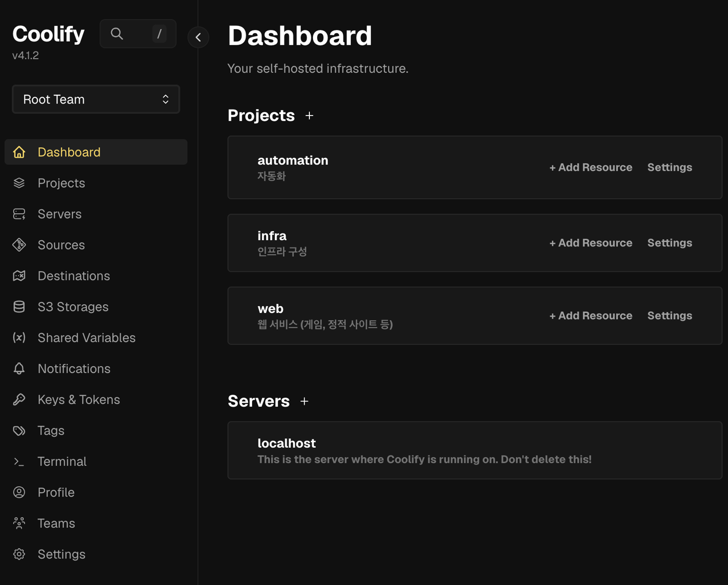
Task: Open Servers page from sidebar
Action: 96,214
